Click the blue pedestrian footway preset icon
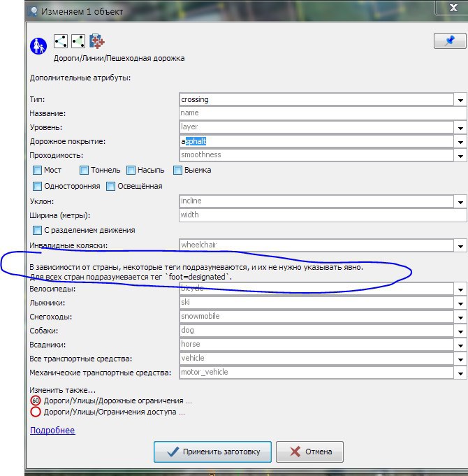The width and height of the screenshot is (468, 476). coord(38,46)
